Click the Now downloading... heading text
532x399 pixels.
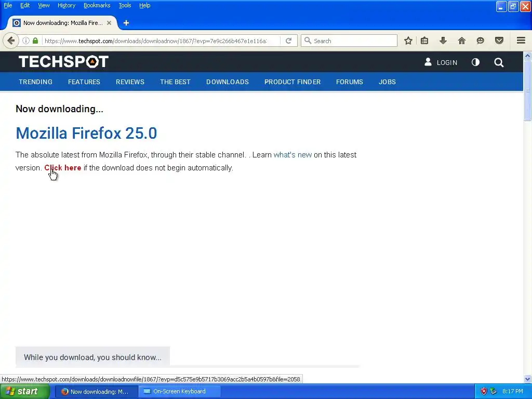59,109
